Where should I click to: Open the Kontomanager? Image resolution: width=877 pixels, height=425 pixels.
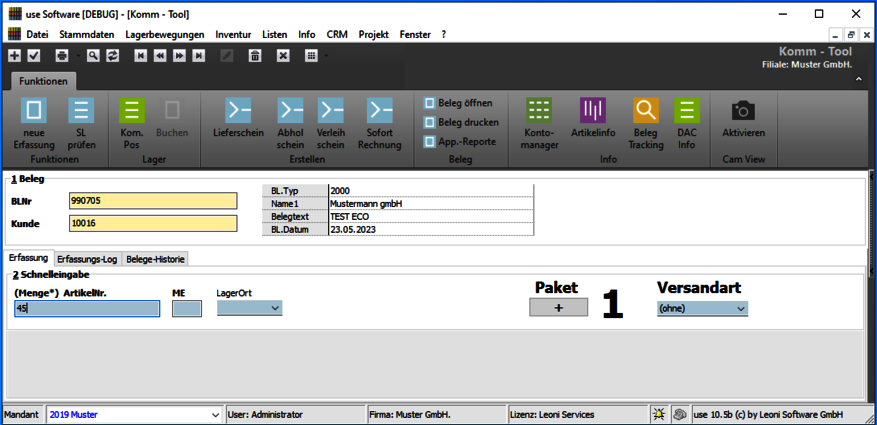[x=539, y=110]
